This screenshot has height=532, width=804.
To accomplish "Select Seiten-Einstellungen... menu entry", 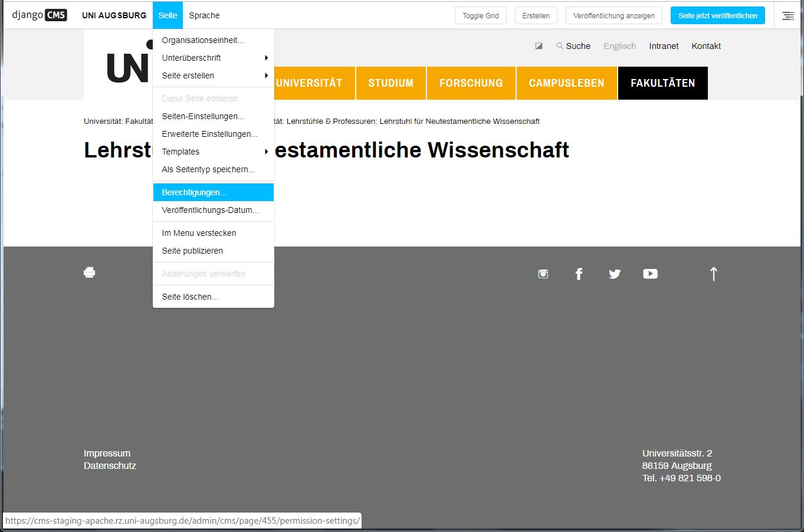I will 214,116.
